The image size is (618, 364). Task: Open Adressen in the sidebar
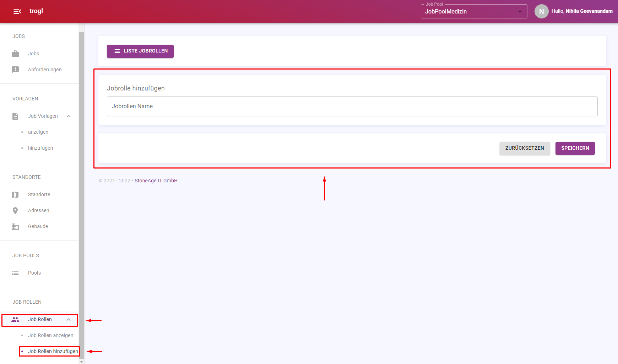(x=39, y=210)
